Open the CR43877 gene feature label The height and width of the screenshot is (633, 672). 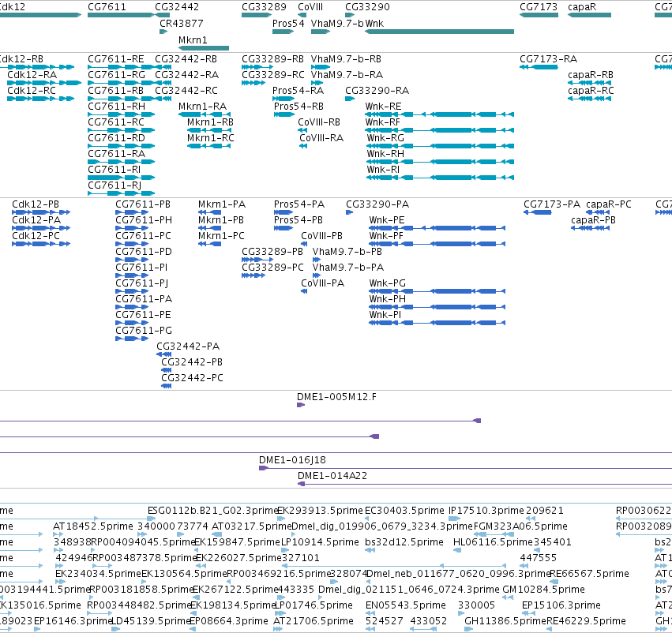click(182, 23)
